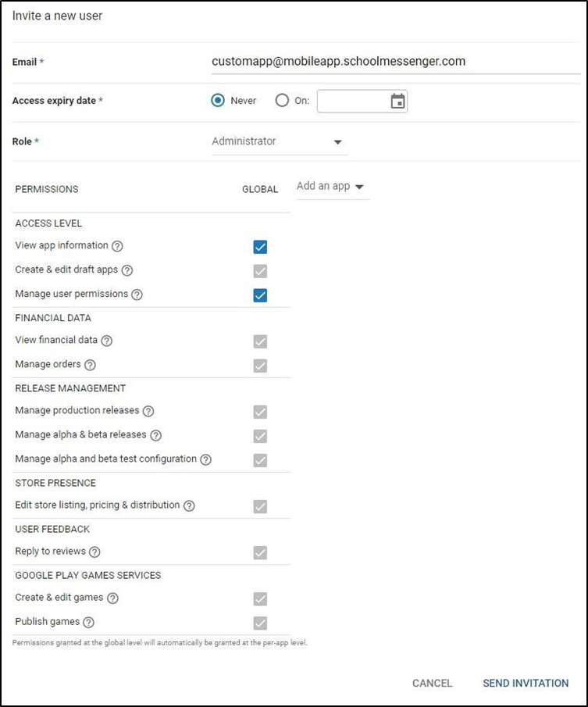588x707 pixels.
Task: Click the SEND INVITATION button
Action: (x=526, y=683)
